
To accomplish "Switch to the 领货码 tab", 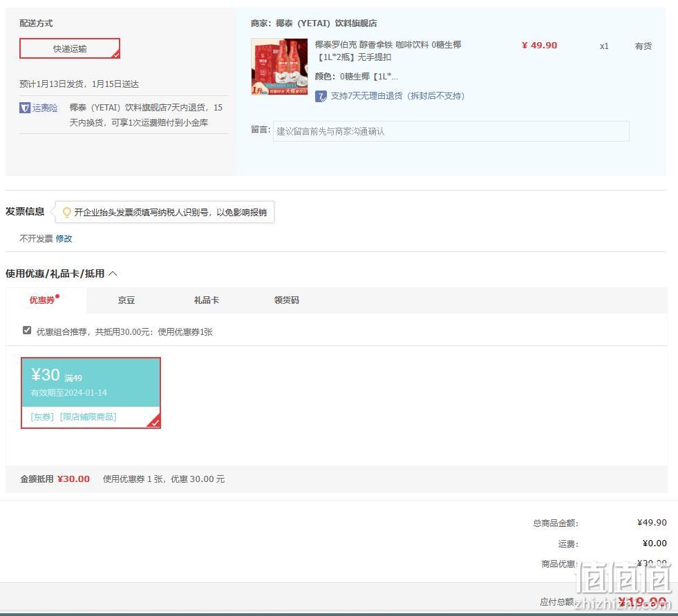I will (286, 300).
